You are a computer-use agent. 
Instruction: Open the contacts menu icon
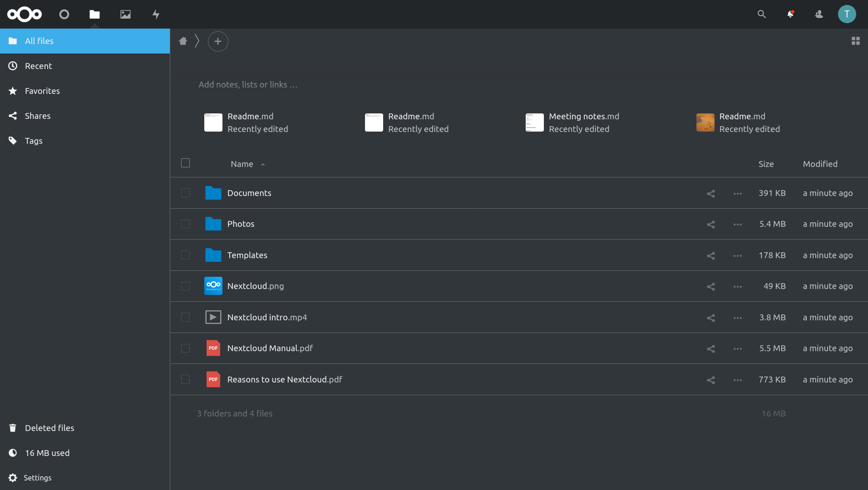819,14
